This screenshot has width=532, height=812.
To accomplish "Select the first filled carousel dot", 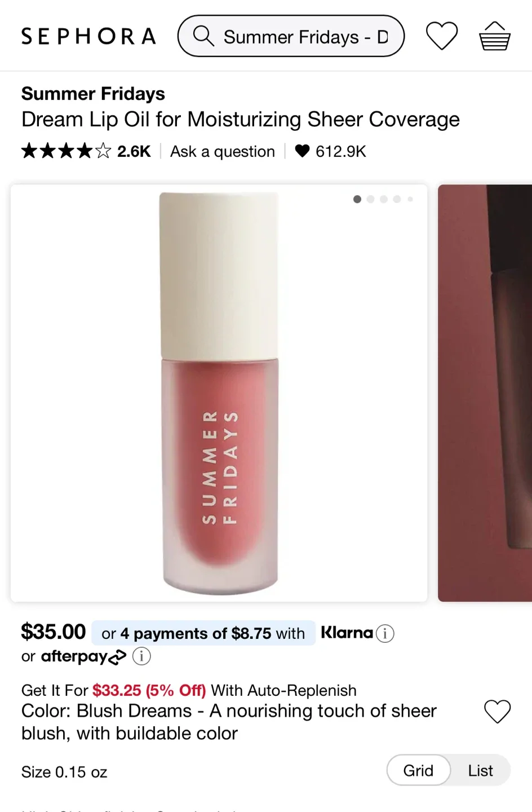I will click(x=357, y=199).
